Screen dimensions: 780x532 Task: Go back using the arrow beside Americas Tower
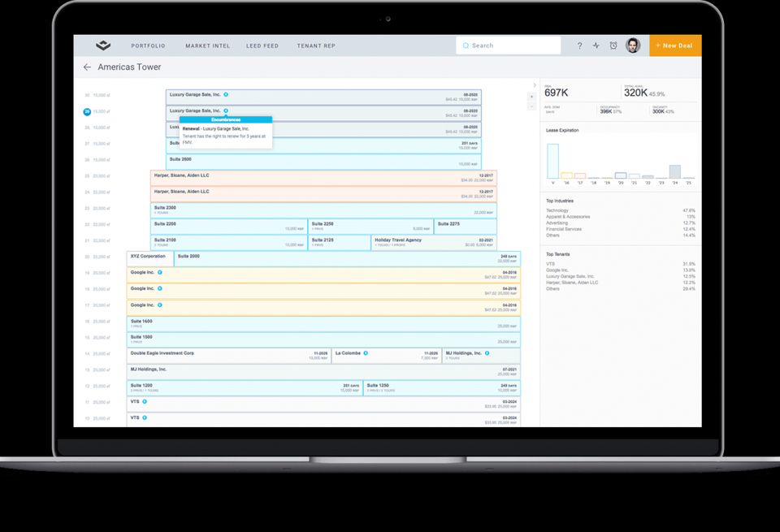(x=87, y=67)
